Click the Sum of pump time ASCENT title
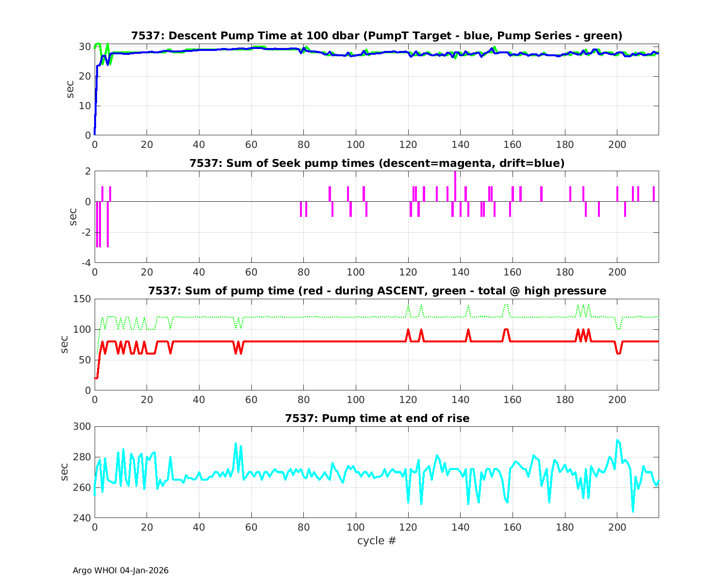 pos(377,291)
